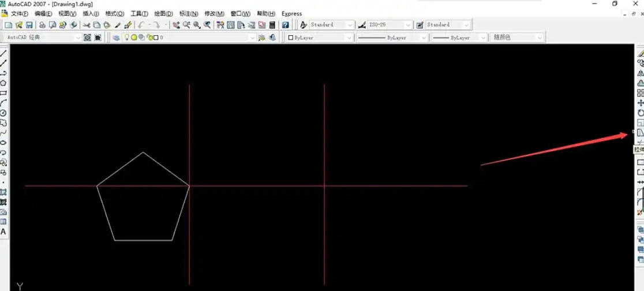
Task: Open Layer Properties Manager icon
Action: click(x=117, y=38)
